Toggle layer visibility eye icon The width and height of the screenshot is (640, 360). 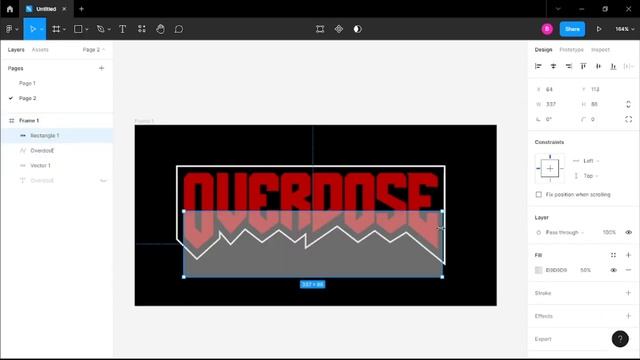628,232
